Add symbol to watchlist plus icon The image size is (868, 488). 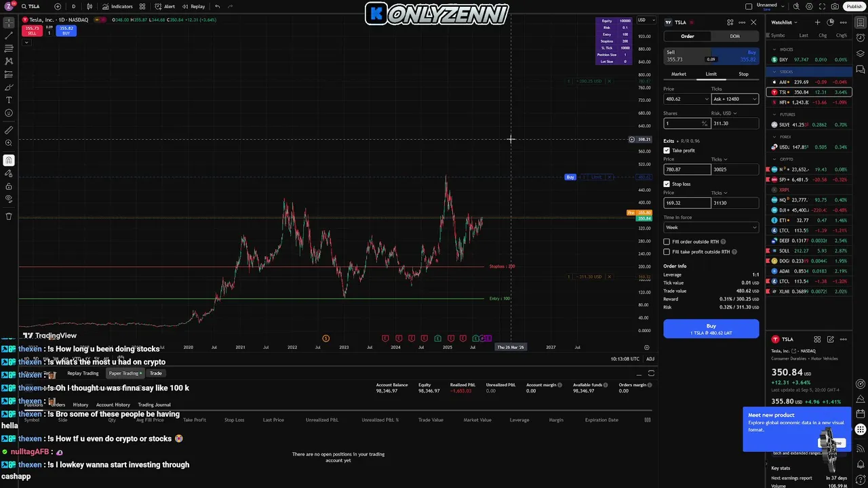pyautogui.click(x=818, y=22)
